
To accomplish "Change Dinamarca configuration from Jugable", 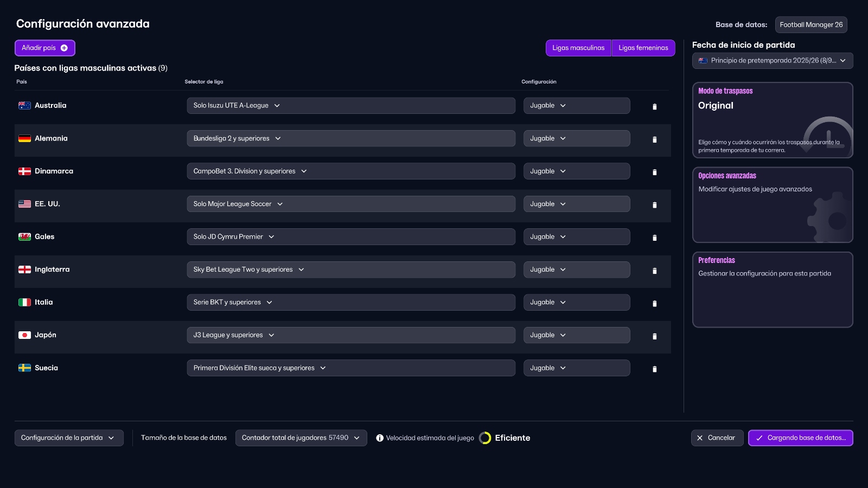I will pyautogui.click(x=576, y=171).
